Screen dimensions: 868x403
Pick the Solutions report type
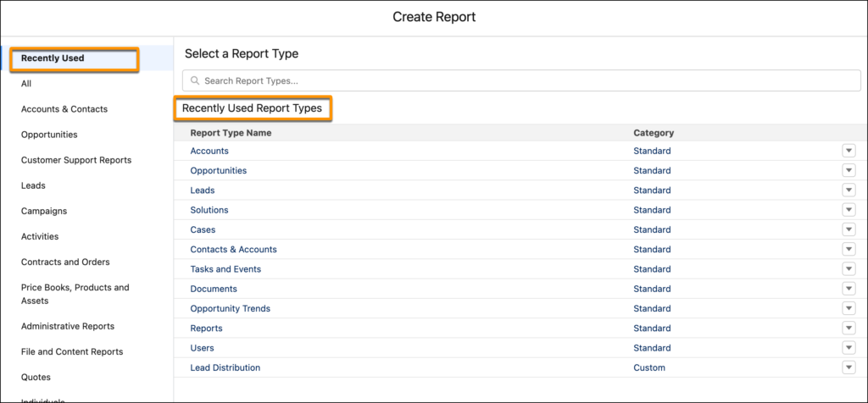click(209, 210)
